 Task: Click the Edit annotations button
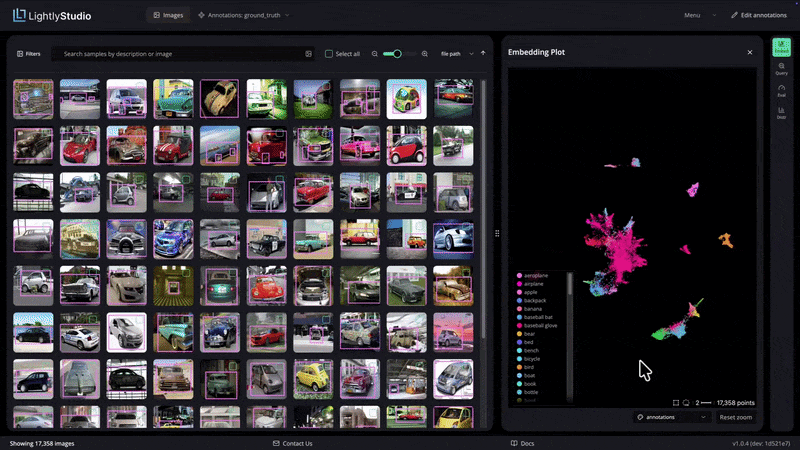pyautogui.click(x=759, y=15)
